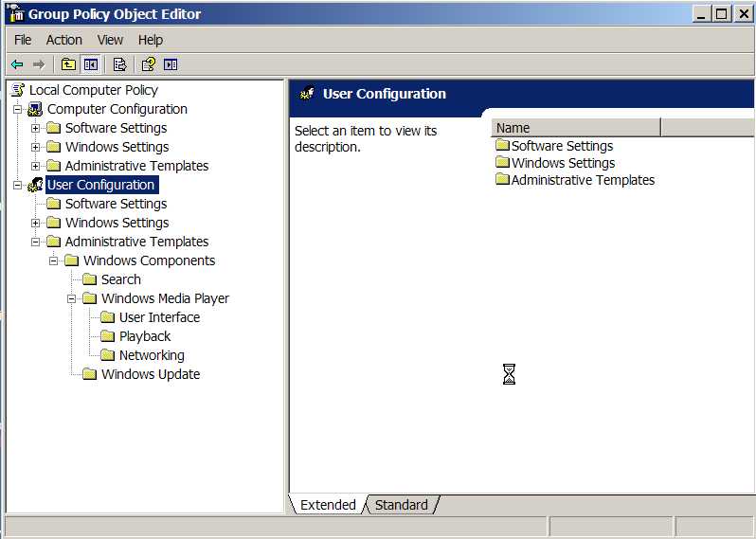Select the Computer Configuration label
Image resolution: width=756 pixels, height=539 pixels.
117,109
